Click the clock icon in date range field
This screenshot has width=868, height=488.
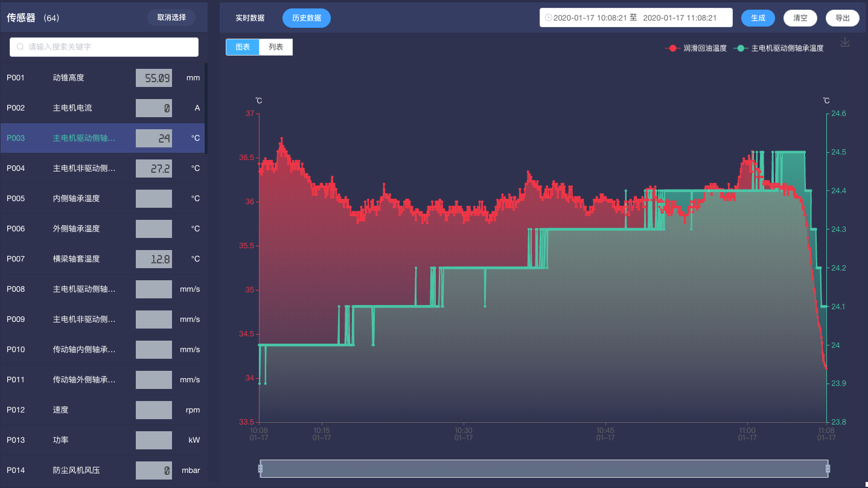(548, 18)
